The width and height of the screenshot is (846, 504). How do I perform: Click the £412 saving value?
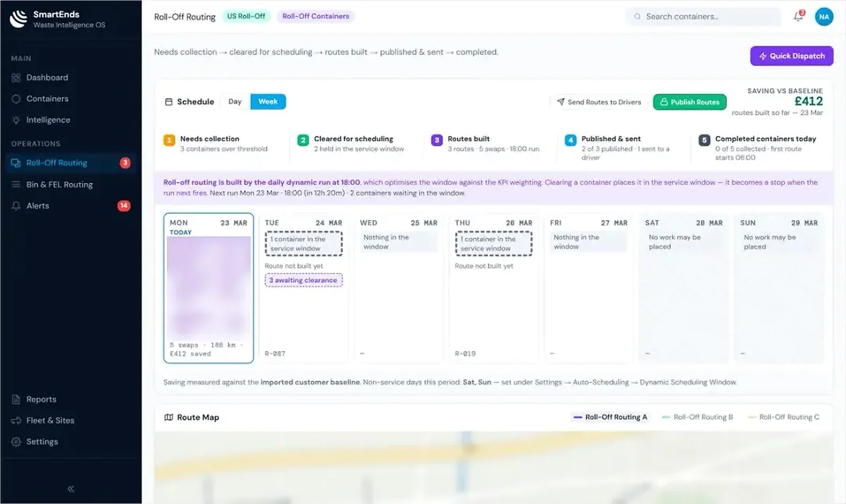(808, 101)
